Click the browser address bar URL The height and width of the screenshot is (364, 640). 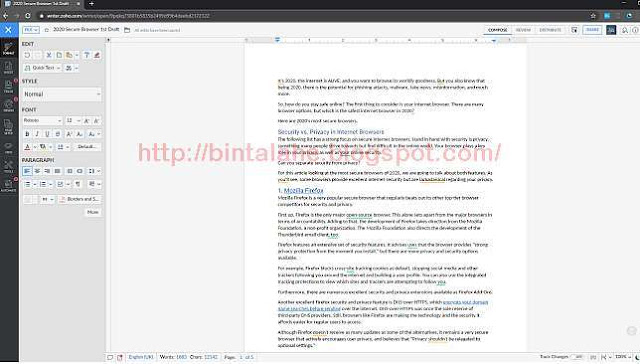pos(128,16)
